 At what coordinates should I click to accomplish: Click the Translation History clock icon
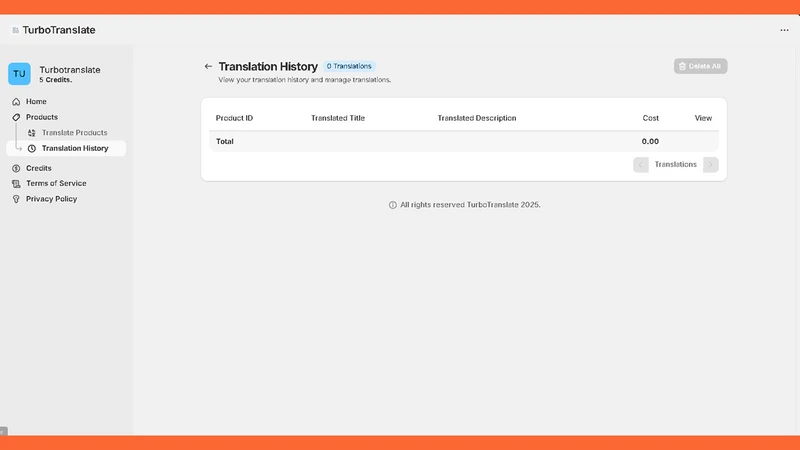[32, 148]
